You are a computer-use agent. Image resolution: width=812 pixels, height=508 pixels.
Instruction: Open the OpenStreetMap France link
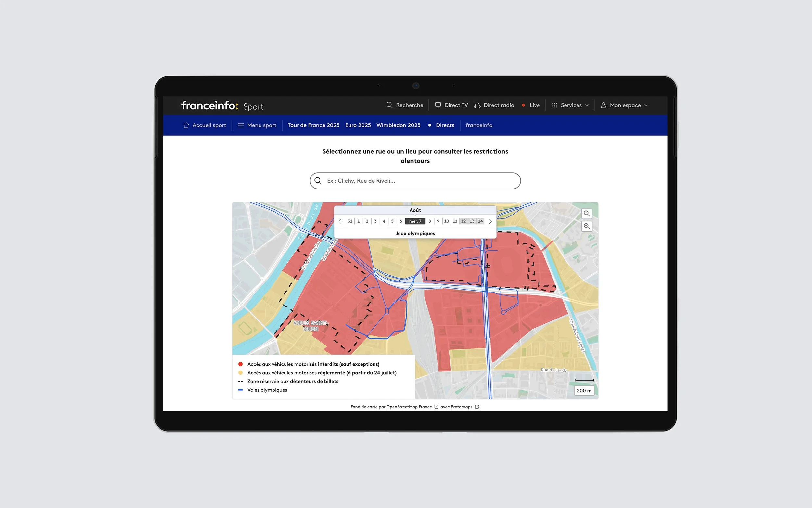point(409,407)
